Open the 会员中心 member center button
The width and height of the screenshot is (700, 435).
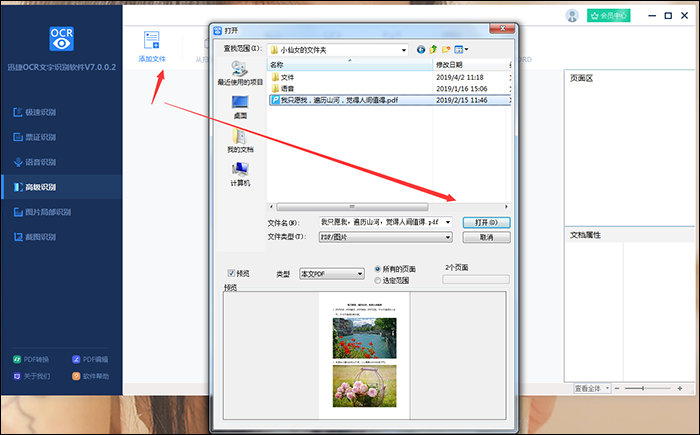[x=608, y=16]
